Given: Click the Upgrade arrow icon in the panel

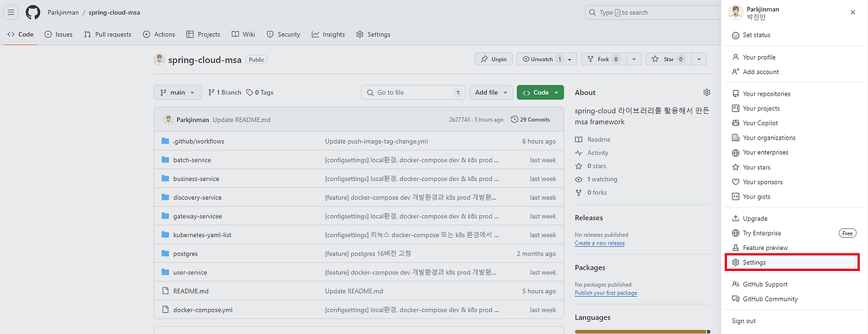Looking at the screenshot, I should 736,219.
